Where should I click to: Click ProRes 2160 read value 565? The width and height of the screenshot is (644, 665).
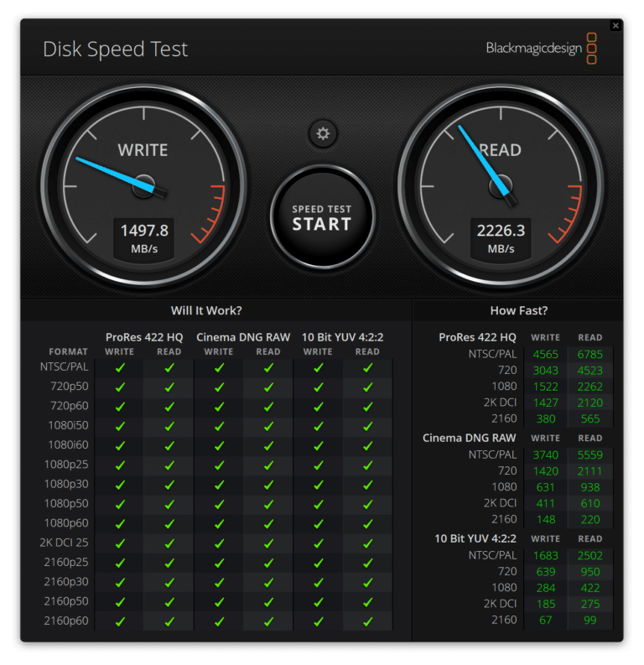(590, 418)
